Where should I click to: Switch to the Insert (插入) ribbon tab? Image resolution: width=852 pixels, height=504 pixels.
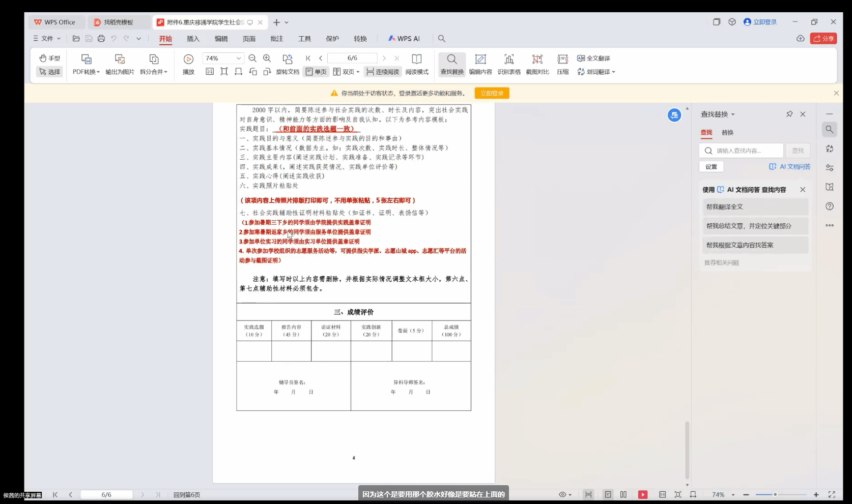click(x=193, y=39)
